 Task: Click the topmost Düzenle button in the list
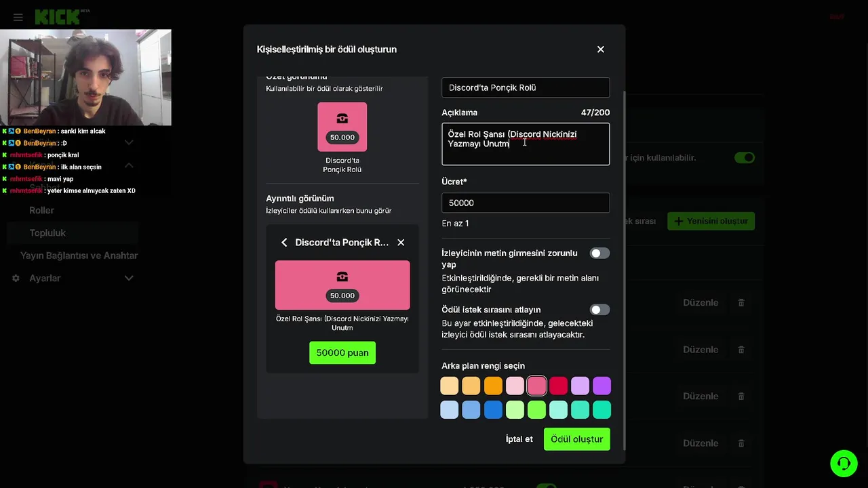(x=701, y=303)
